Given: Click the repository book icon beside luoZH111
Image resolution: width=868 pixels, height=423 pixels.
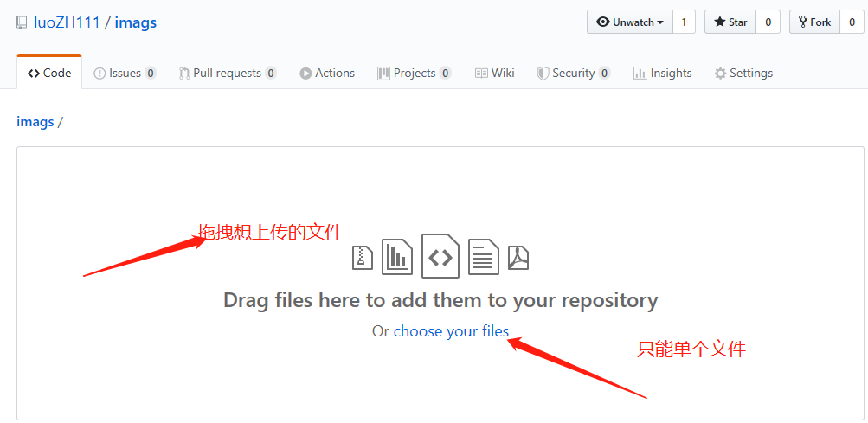Looking at the screenshot, I should click(22, 22).
